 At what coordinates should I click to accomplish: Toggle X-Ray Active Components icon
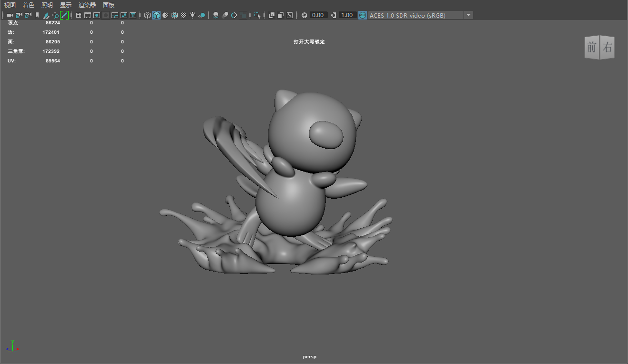(280, 15)
